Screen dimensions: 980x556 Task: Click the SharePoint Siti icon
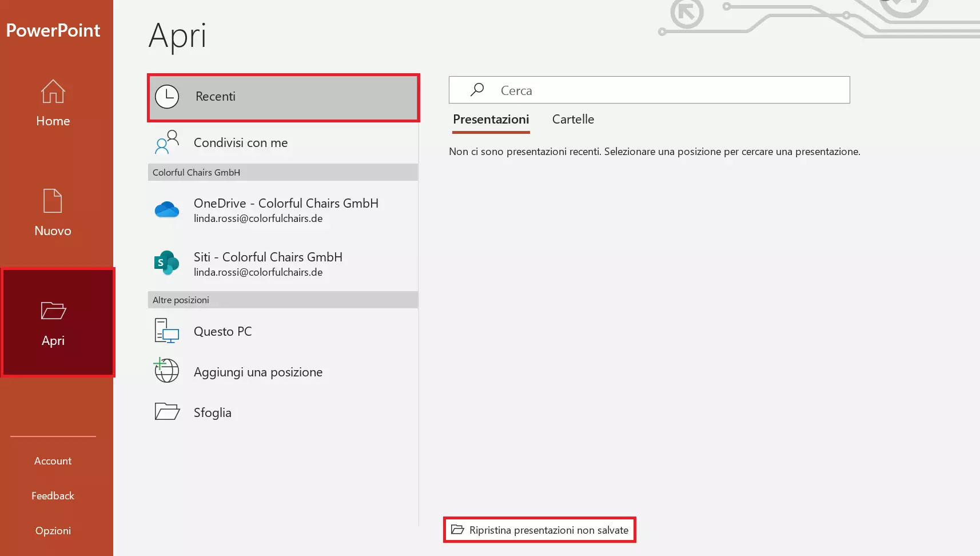click(167, 263)
